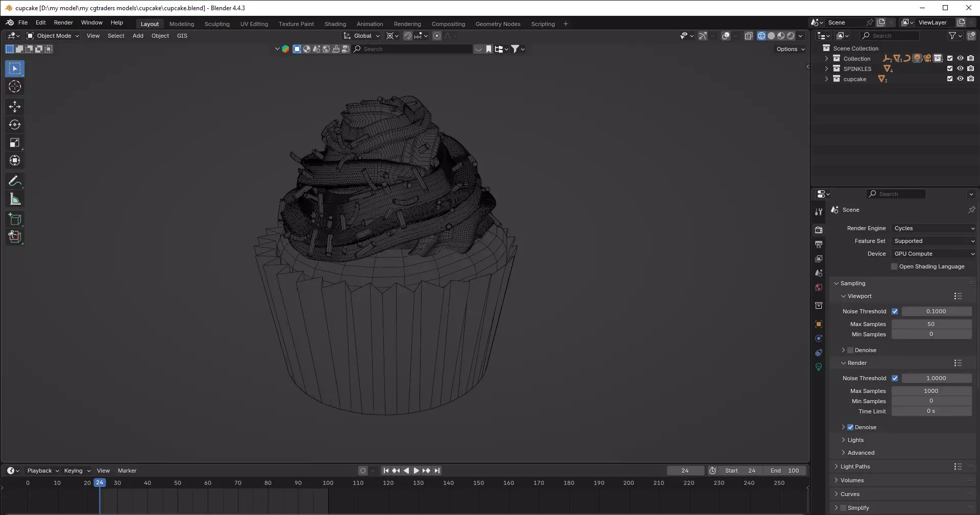
Task: Select the Add Cube tool
Action: pos(15,219)
